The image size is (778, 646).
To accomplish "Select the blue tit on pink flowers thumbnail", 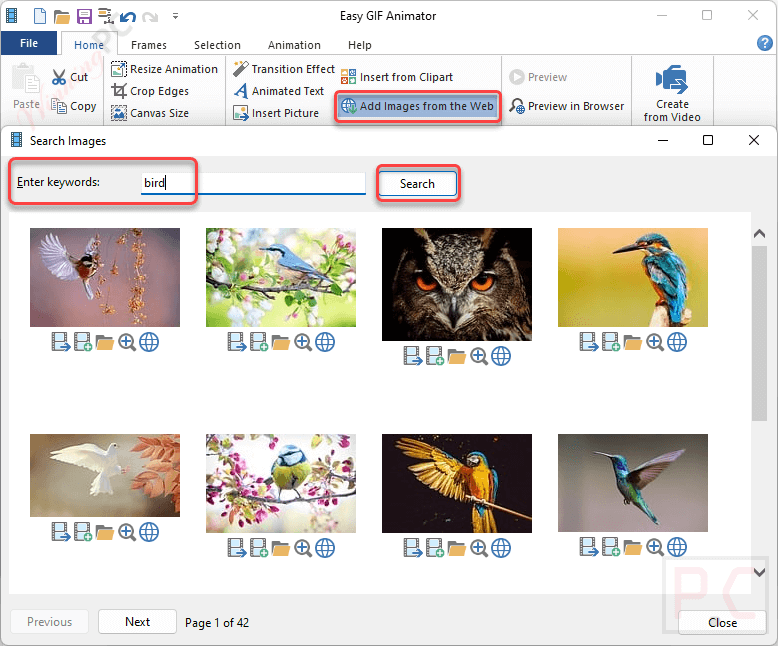I will pos(281,483).
